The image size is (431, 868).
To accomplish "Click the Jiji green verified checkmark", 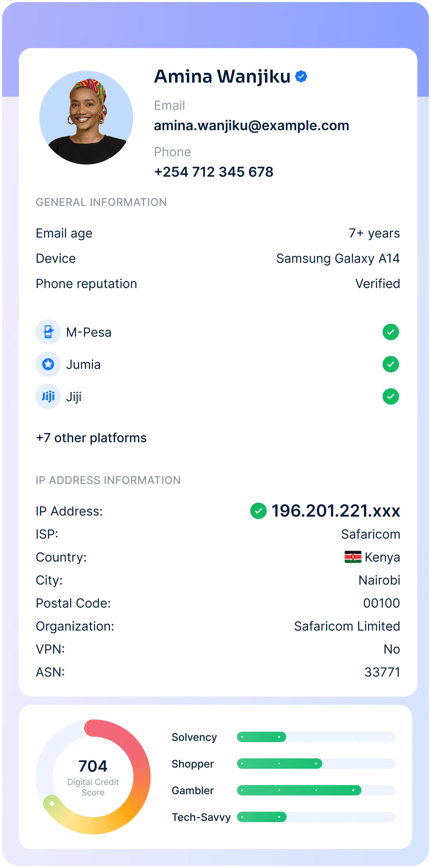I will (x=390, y=396).
